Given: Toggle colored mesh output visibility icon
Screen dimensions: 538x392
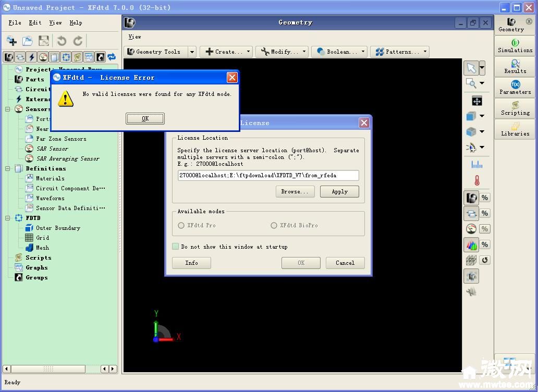Looking at the screenshot, I should tap(471, 244).
